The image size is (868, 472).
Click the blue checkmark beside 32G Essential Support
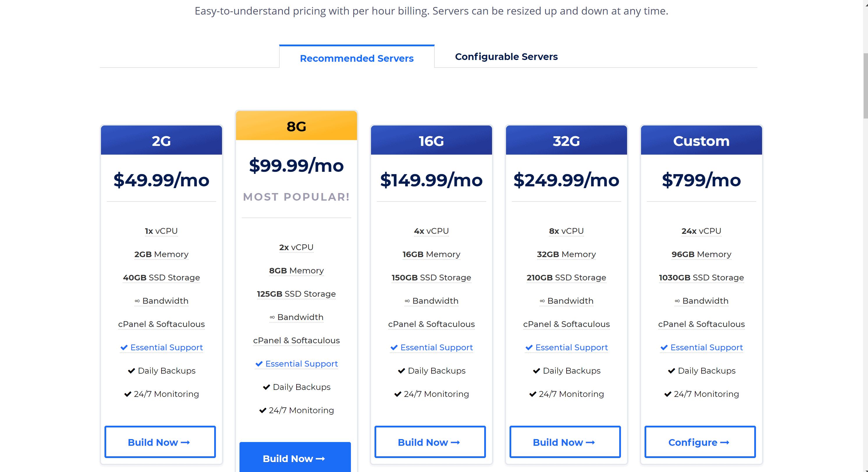pyautogui.click(x=529, y=347)
